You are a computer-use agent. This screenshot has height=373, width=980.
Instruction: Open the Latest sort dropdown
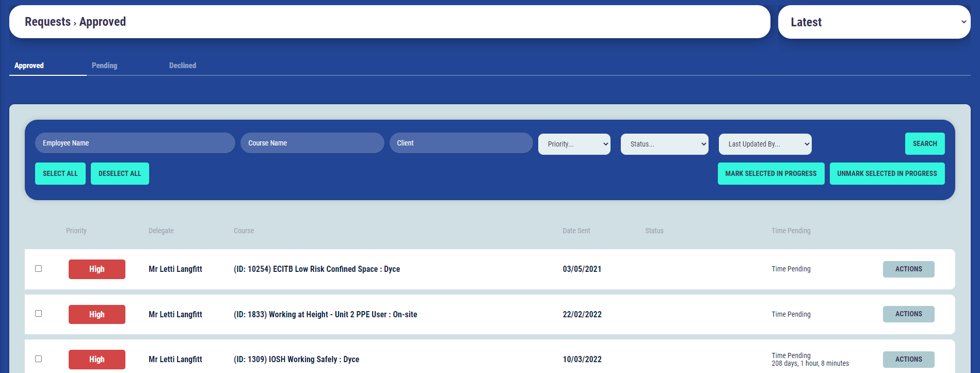click(874, 22)
